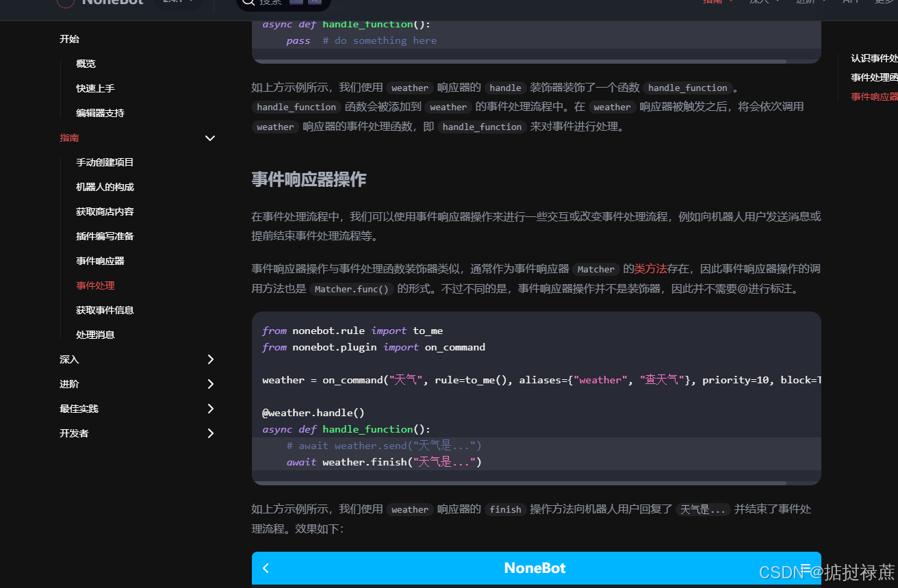
Task: Open the 处理消息 sidebar page
Action: point(95,335)
